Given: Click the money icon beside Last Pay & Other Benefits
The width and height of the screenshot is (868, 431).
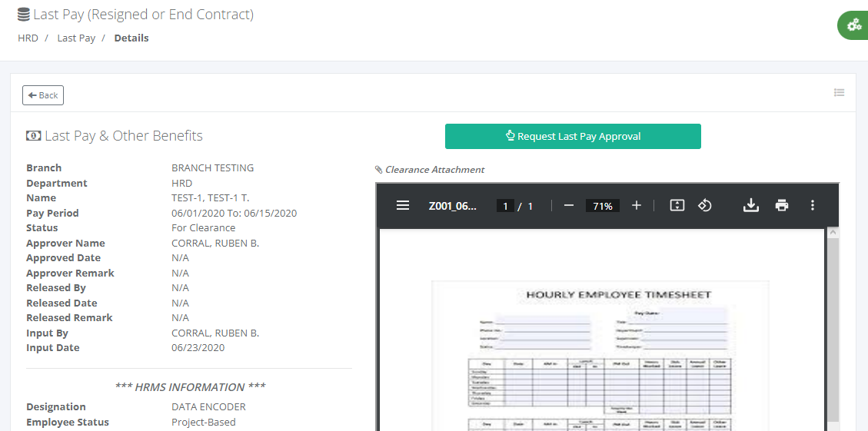Looking at the screenshot, I should [33, 135].
